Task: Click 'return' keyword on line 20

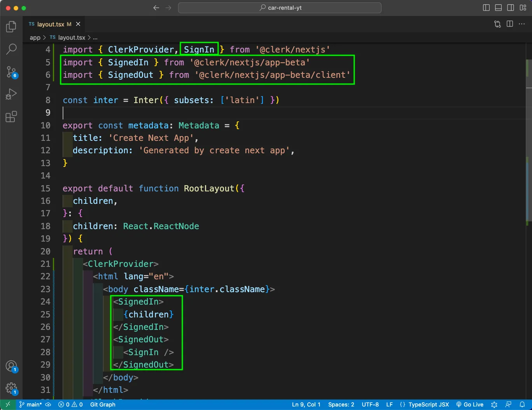Action: pyautogui.click(x=88, y=252)
